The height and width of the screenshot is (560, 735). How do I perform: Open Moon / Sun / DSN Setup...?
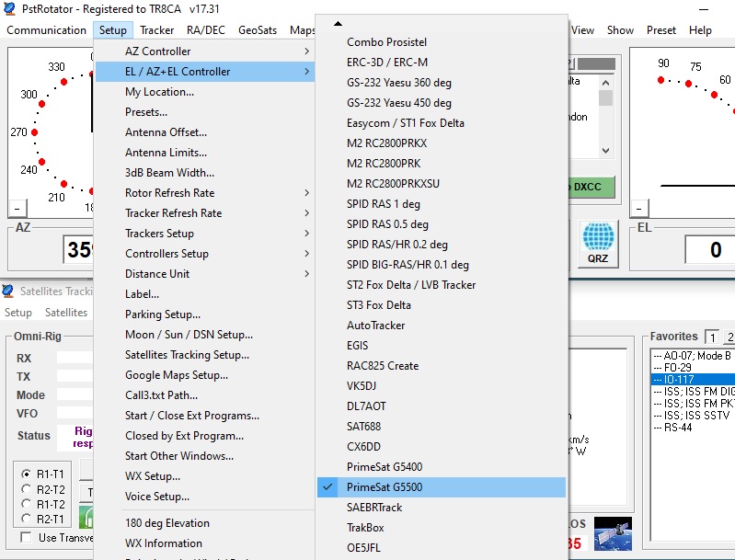[x=204, y=335]
